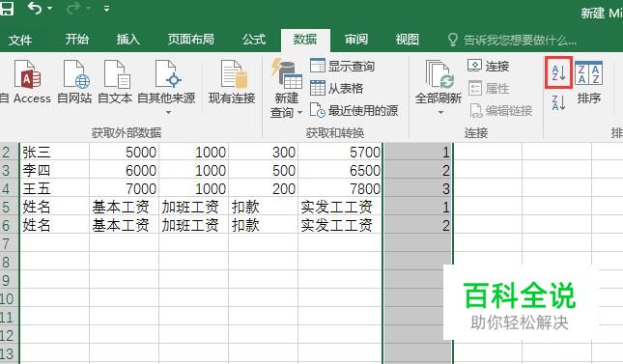Screen dimensions: 623x364
Task: Open 现有连接 dialog
Action: 232,82
